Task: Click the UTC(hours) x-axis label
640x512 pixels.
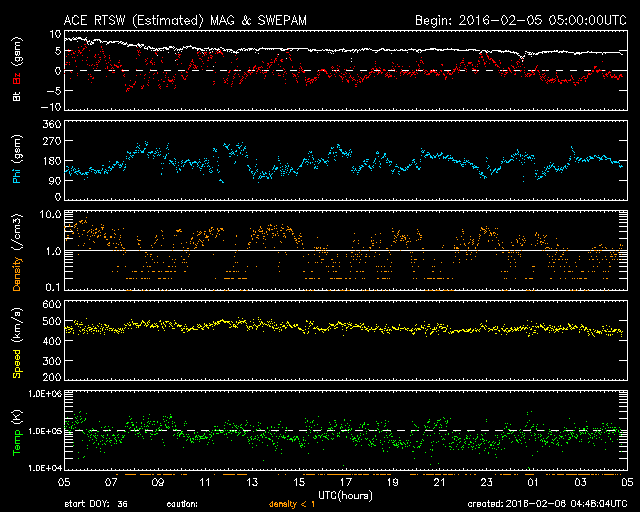Action: click(x=345, y=492)
